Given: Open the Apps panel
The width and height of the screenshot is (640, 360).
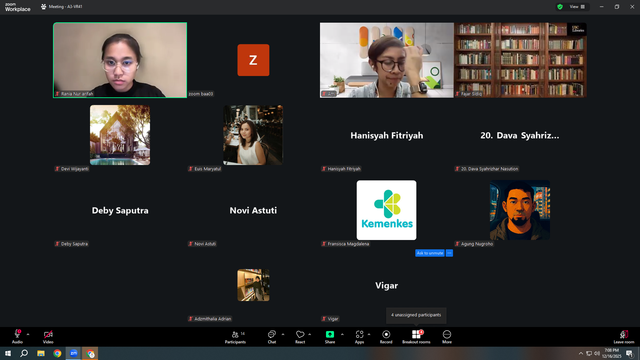Looking at the screenshot, I should (359, 337).
